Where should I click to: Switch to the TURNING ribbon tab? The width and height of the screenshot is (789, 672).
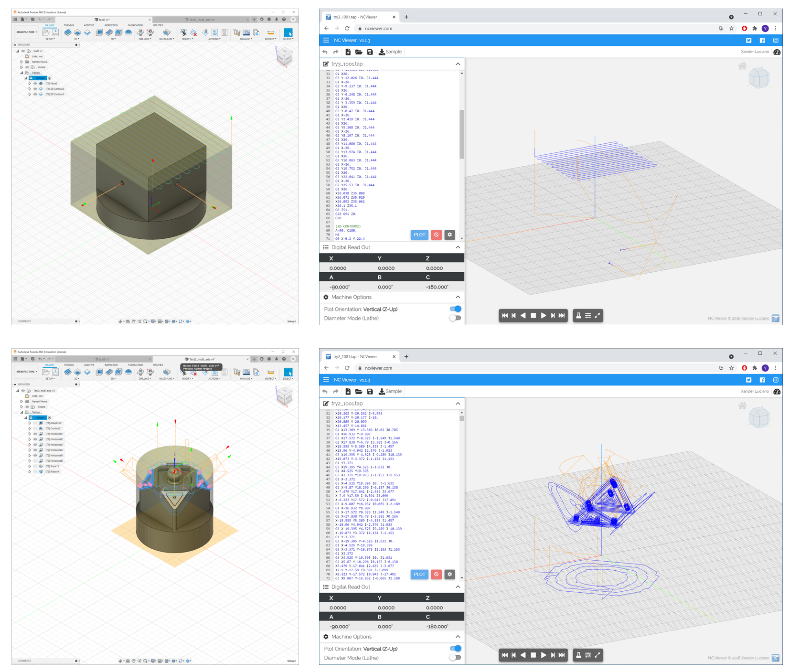[69, 25]
